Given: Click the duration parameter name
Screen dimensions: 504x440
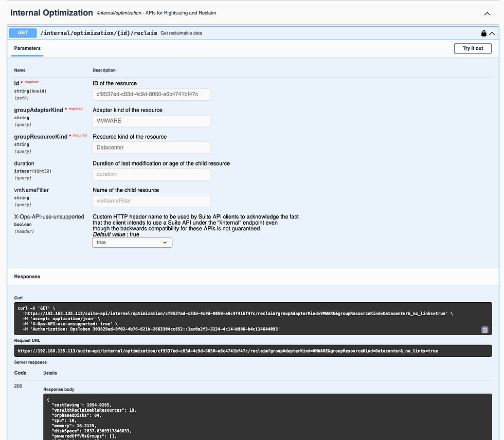Looking at the screenshot, I should click(24, 163).
